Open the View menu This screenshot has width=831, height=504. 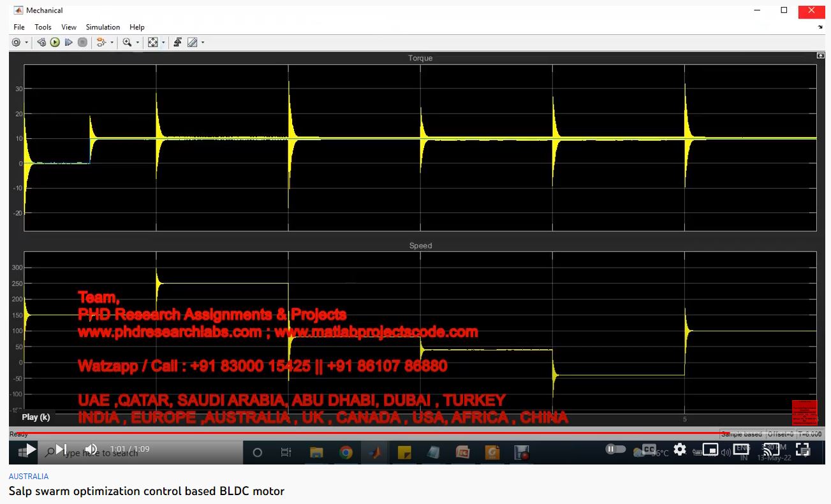pos(69,27)
